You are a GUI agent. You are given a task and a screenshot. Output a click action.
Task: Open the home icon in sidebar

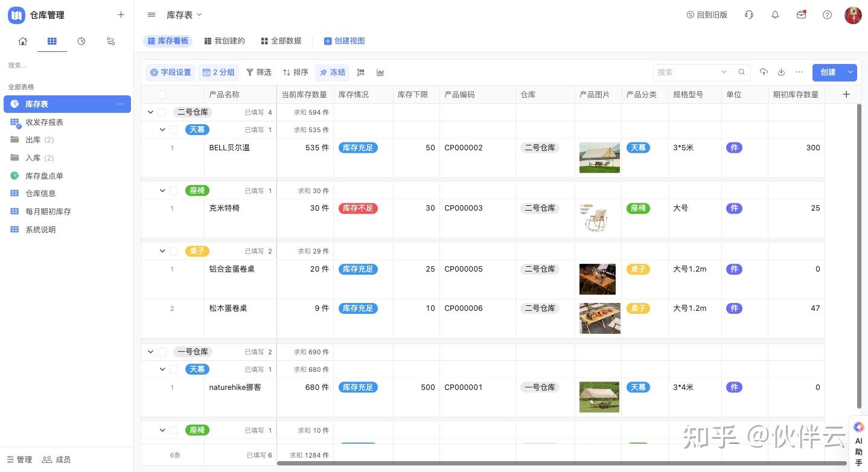[x=23, y=41]
